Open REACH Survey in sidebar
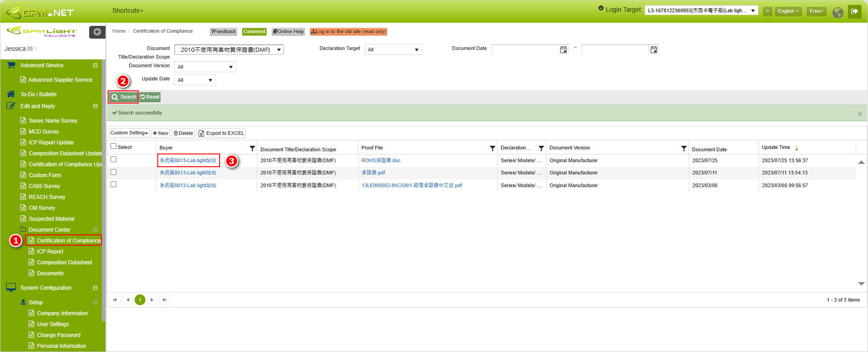This screenshot has height=352, width=868. coord(47,197)
